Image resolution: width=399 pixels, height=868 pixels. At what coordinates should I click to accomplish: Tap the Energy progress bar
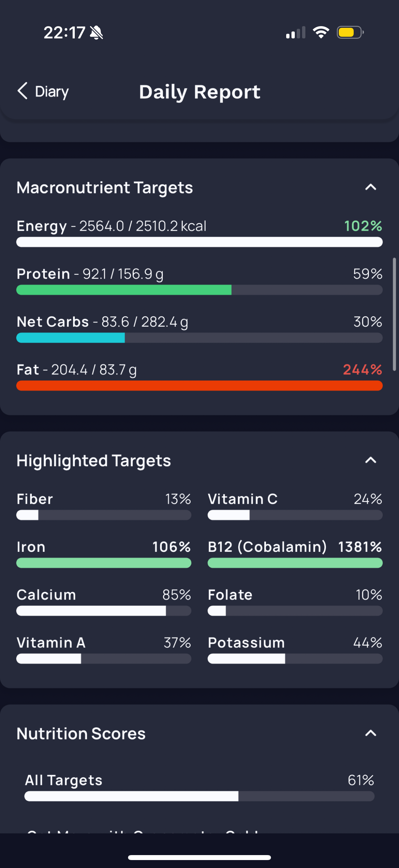pos(199,242)
